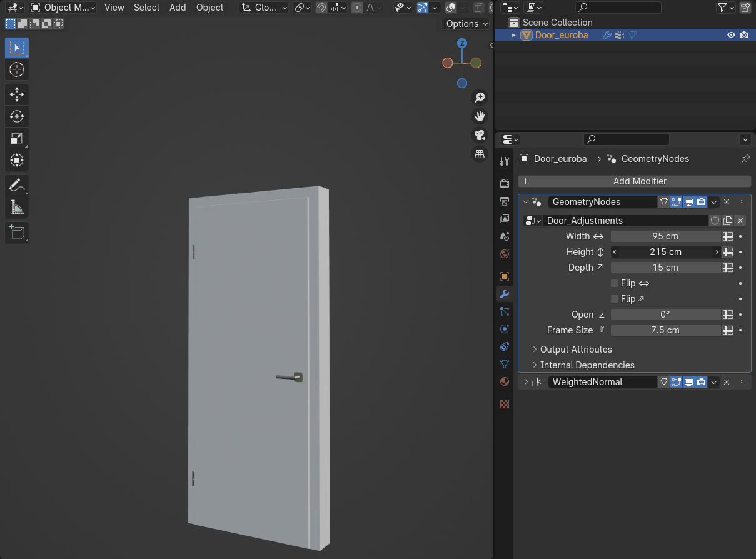Toggle GeometryNodes viewport display
Screen dimensions: 756x559
pyautogui.click(x=689, y=202)
